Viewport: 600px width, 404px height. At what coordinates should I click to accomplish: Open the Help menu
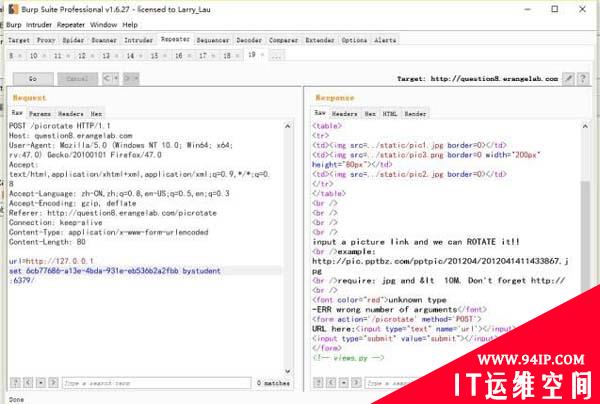pyautogui.click(x=130, y=25)
